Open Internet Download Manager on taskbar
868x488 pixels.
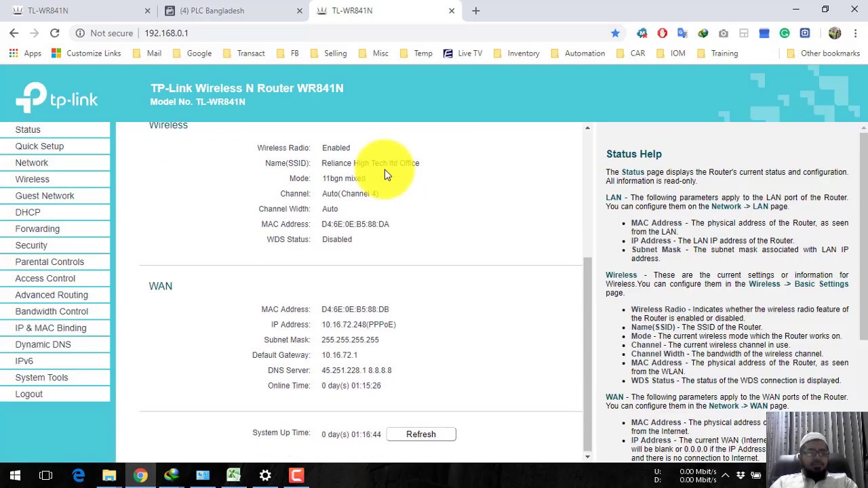(172, 475)
